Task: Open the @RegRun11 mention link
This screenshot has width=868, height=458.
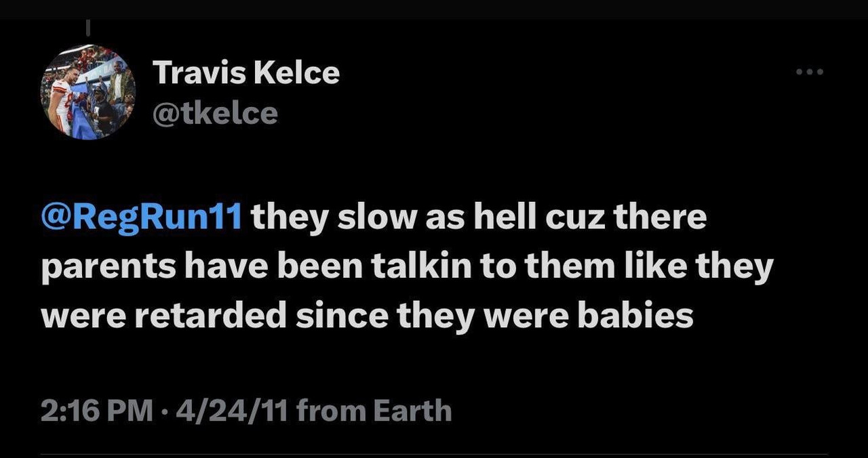Action: (142, 218)
